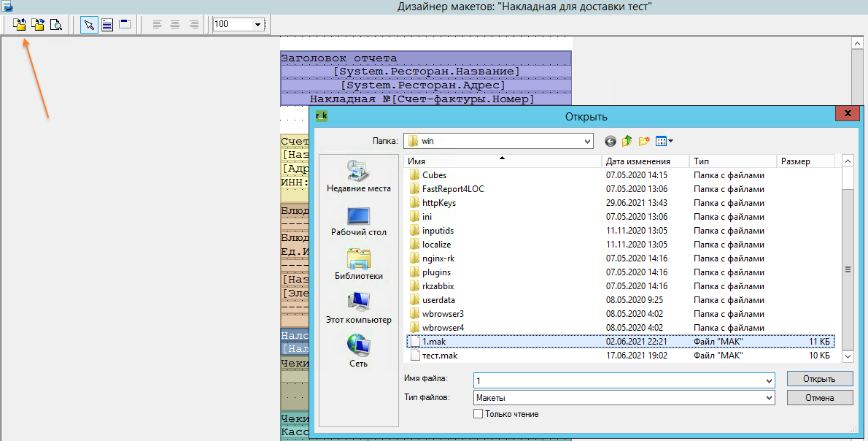Click file list scrollbar up arrow
Viewport: 868px width, 441px height.
click(848, 161)
